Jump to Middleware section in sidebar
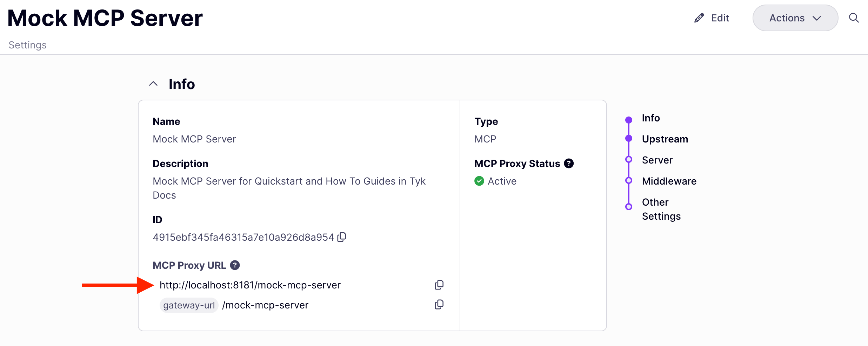The width and height of the screenshot is (868, 346). [669, 181]
